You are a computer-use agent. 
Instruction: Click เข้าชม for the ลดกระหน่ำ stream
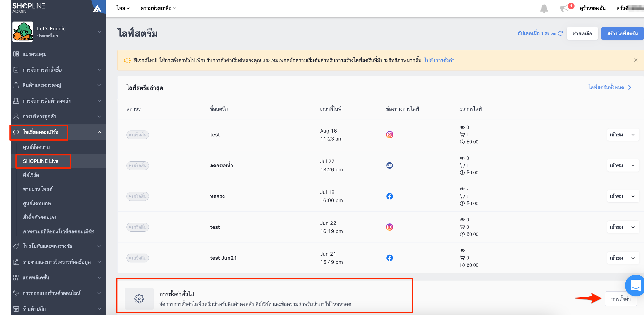click(616, 165)
